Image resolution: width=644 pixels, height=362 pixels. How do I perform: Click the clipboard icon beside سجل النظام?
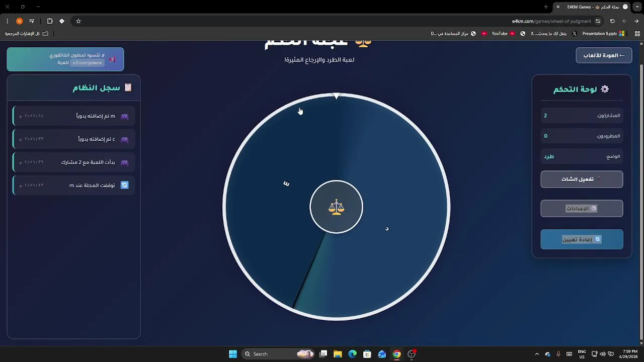point(128,87)
